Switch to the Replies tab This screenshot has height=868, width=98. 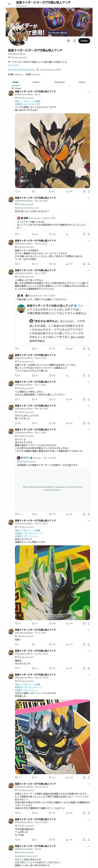click(36, 82)
